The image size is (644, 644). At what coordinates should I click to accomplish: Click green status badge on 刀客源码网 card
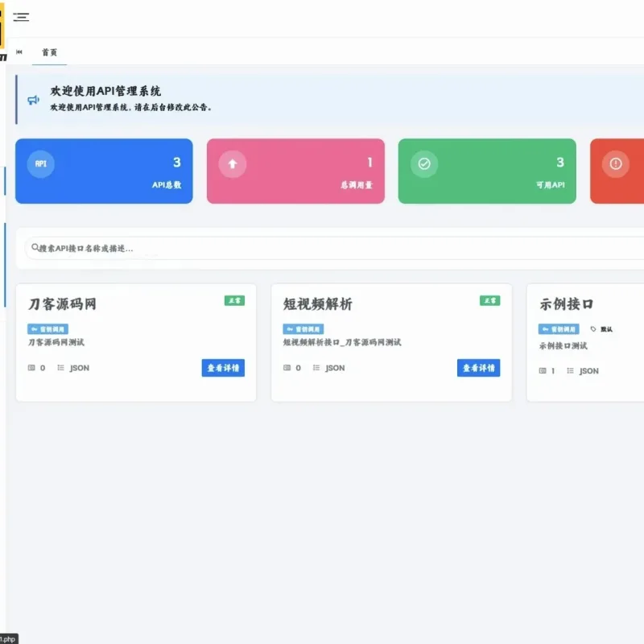[234, 300]
